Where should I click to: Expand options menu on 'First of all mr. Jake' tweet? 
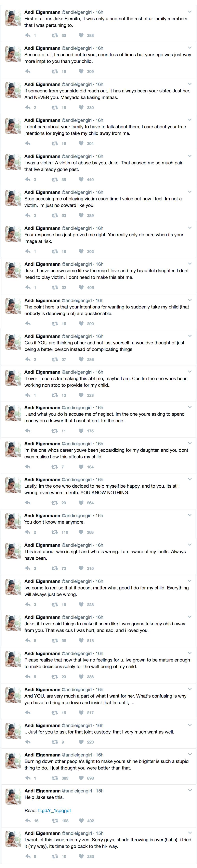[190, 12]
